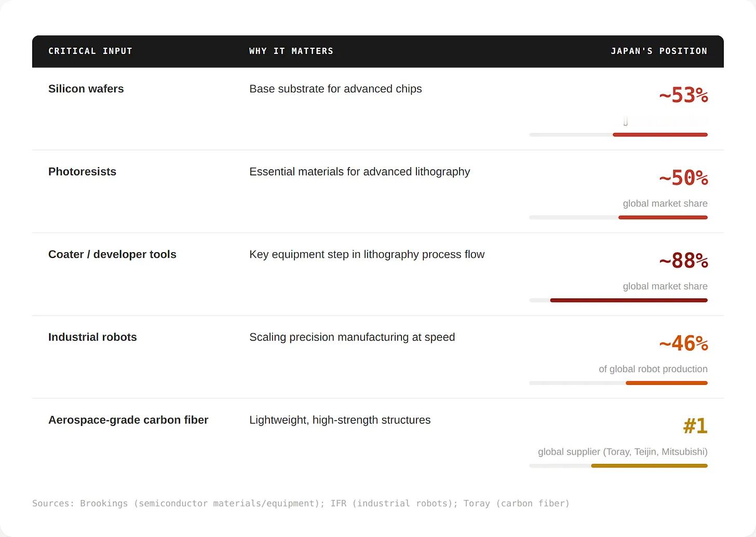Viewport: 756px width, 537px height.
Task: Click the #1 carbon fiber ranking
Action: (x=695, y=426)
